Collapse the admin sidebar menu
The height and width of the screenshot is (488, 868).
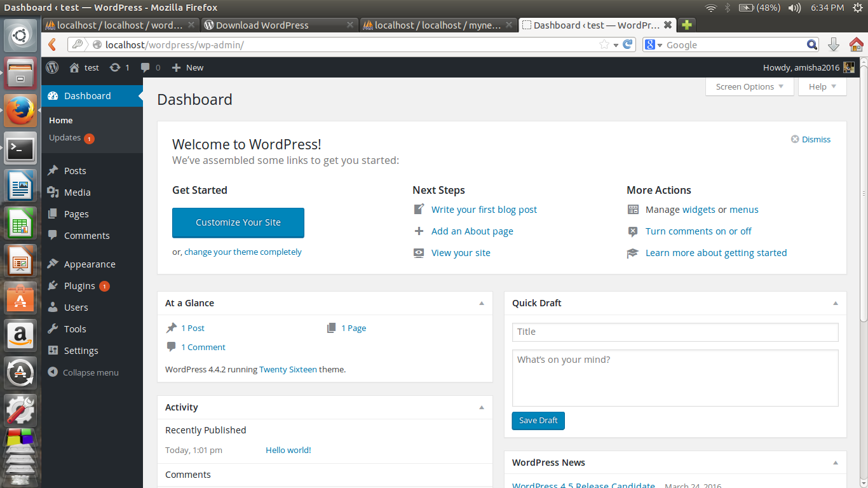click(x=83, y=372)
